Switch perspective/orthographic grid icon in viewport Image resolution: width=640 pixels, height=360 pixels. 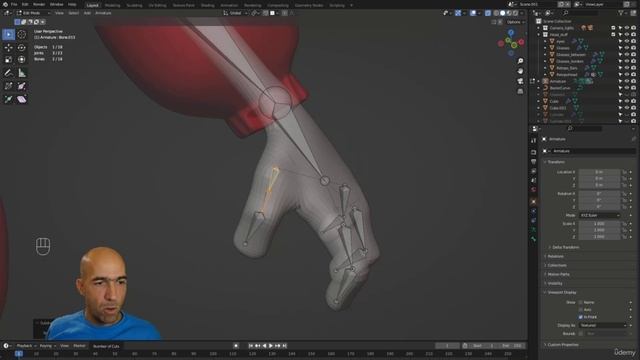(x=520, y=91)
